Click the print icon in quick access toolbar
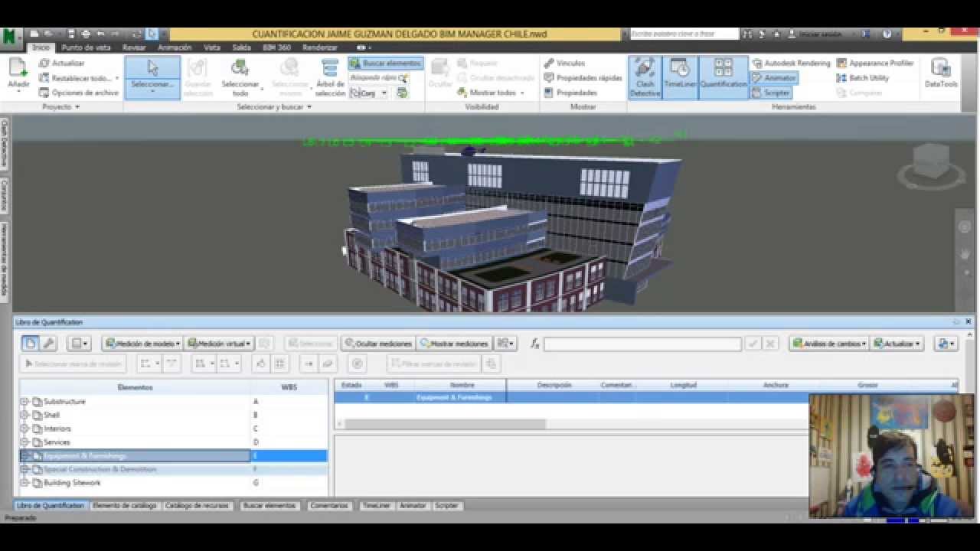This screenshot has height=551, width=980. tap(86, 34)
